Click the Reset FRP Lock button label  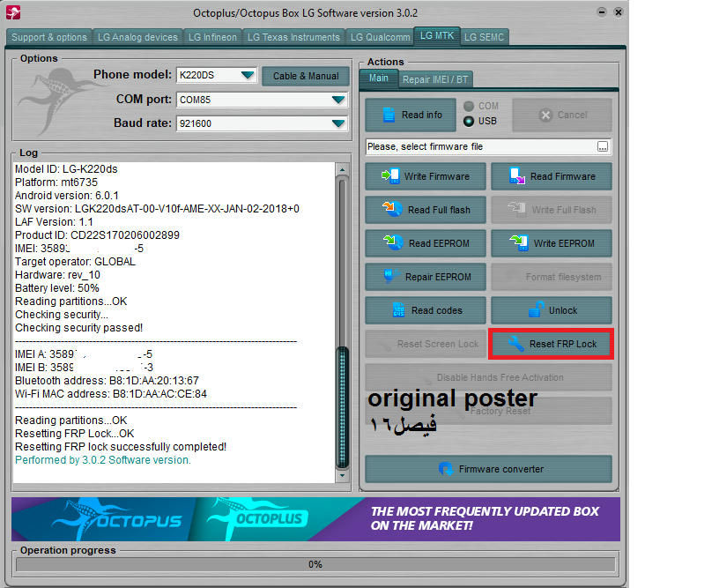point(563,344)
